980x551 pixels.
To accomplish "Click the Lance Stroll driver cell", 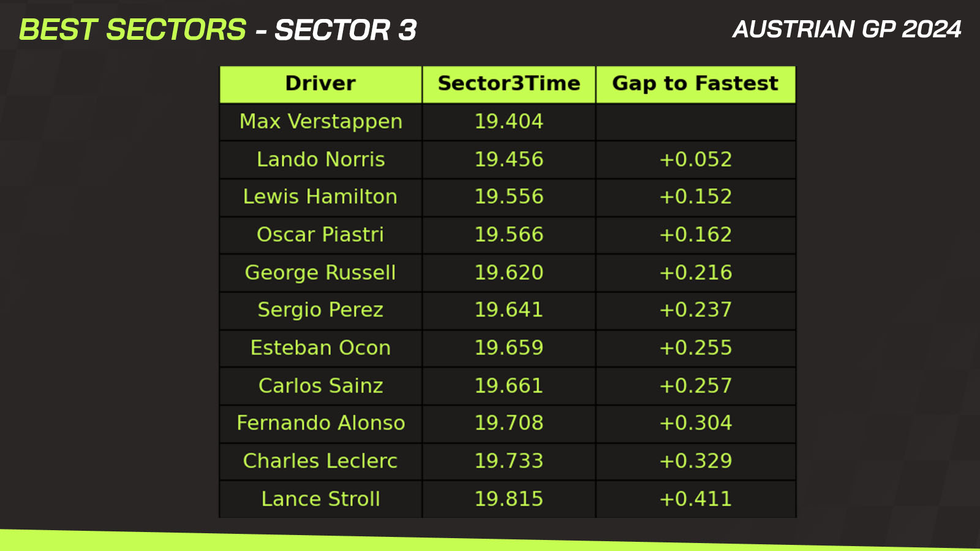I will point(320,500).
